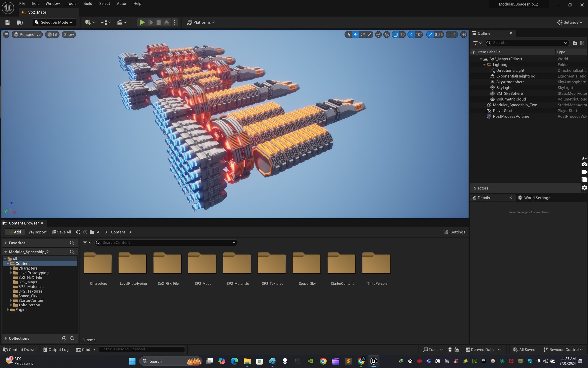
Task: Toggle the Outliner visibility eye column header
Action: (x=473, y=52)
